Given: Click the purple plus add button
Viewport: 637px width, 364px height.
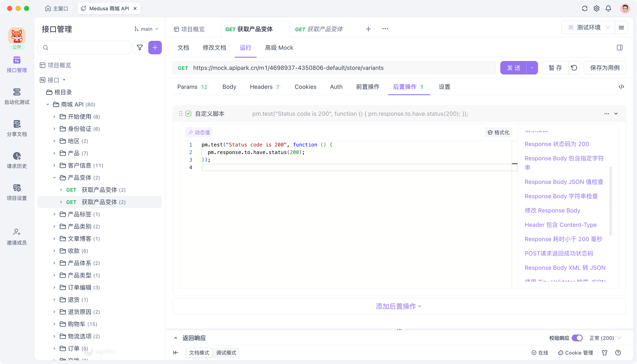Looking at the screenshot, I should tap(155, 47).
